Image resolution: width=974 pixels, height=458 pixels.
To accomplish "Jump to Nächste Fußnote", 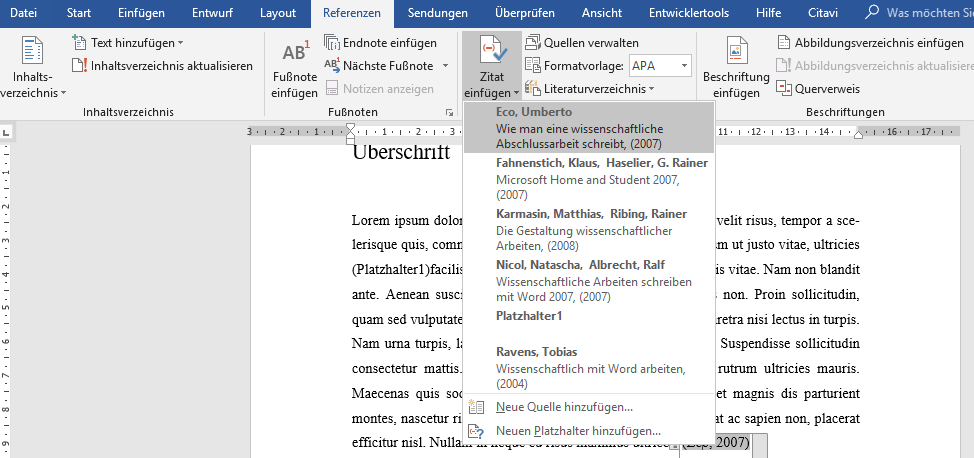I will (379, 66).
